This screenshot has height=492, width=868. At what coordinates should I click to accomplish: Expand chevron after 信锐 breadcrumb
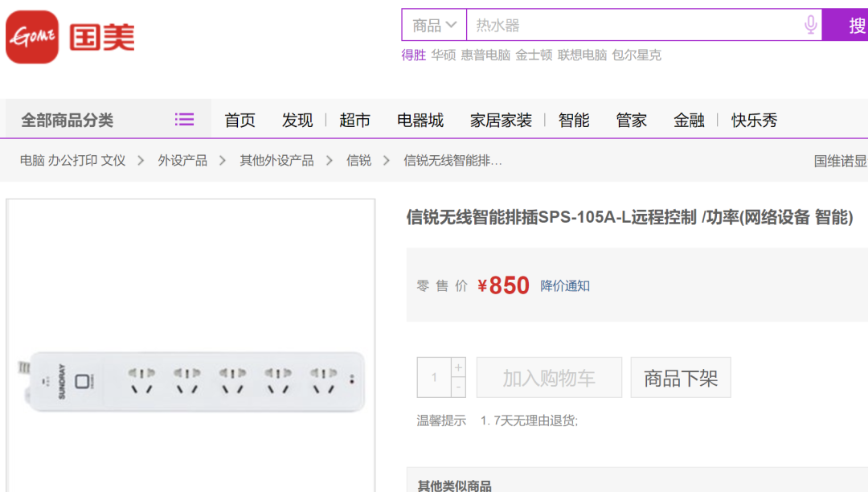click(387, 161)
